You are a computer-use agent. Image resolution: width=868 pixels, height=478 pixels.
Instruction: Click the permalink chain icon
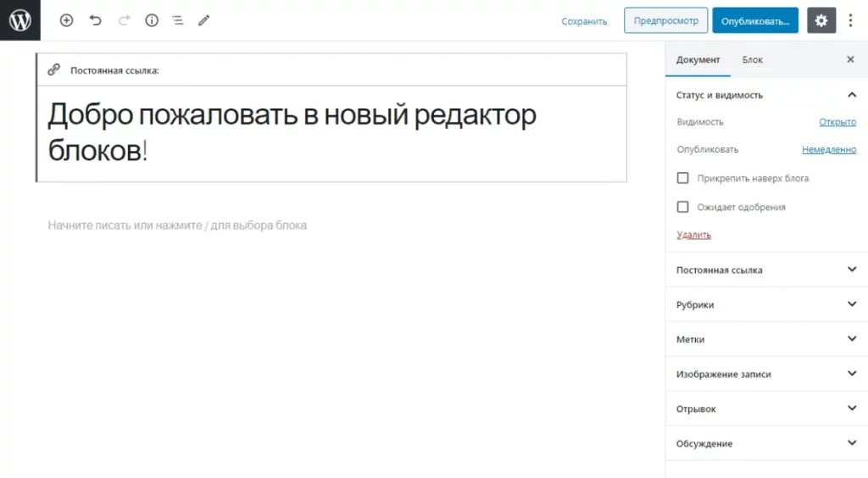53,69
